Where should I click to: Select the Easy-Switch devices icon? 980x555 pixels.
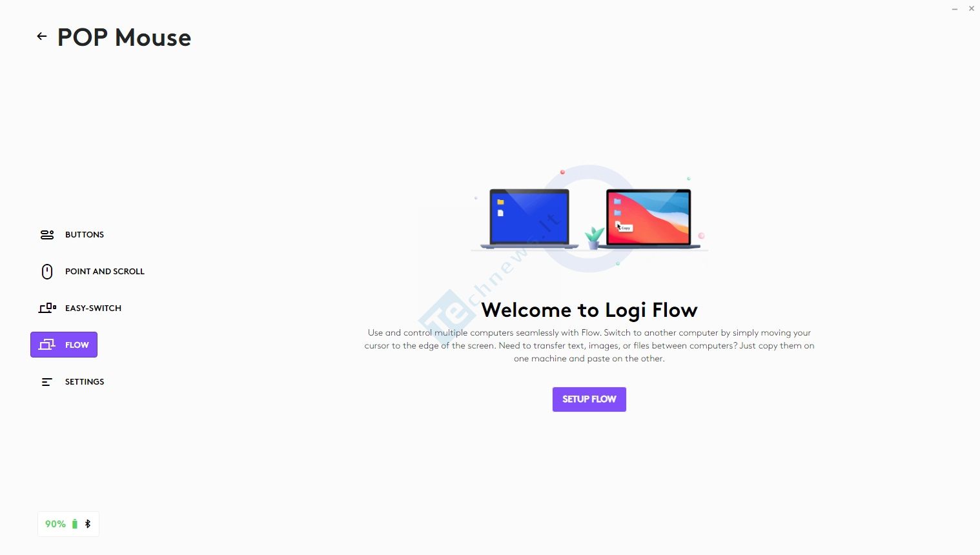47,308
